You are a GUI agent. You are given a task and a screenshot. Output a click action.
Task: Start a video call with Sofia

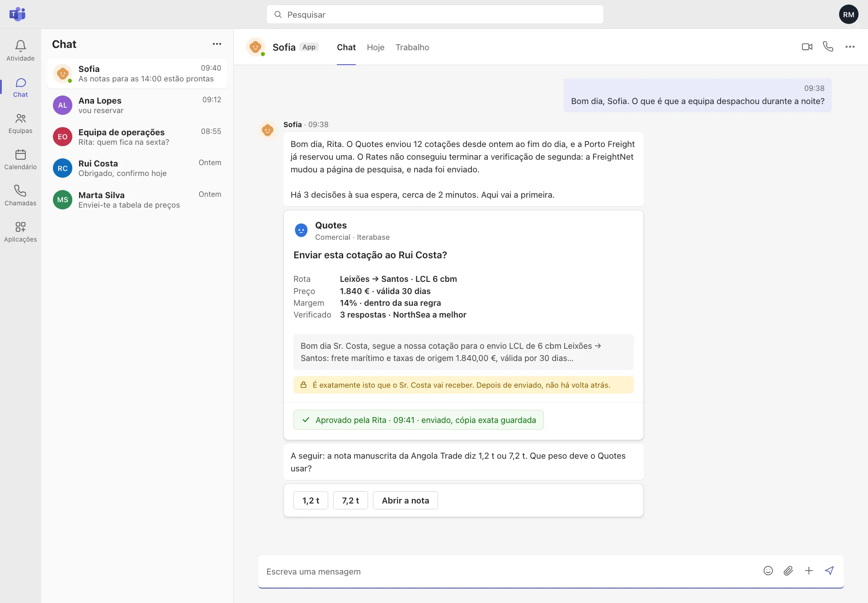(807, 47)
